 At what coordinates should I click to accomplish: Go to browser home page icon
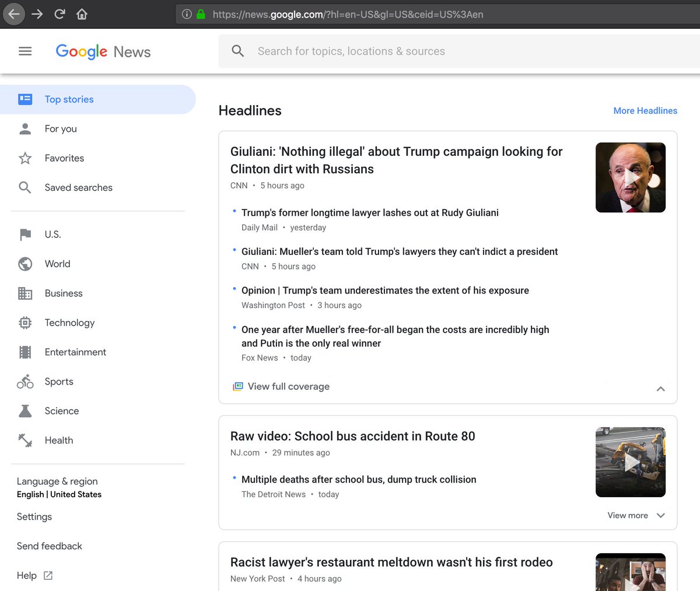click(x=82, y=14)
